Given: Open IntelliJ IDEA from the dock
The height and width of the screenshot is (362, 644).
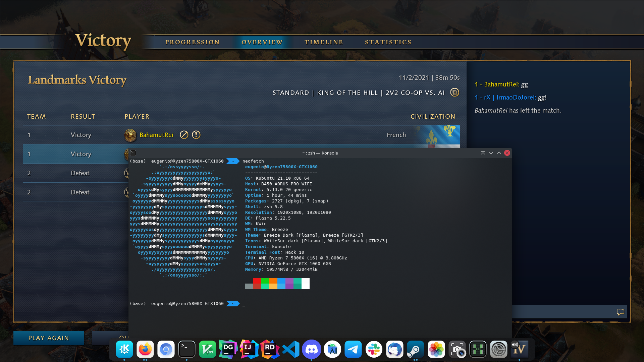Looking at the screenshot, I should [x=249, y=349].
